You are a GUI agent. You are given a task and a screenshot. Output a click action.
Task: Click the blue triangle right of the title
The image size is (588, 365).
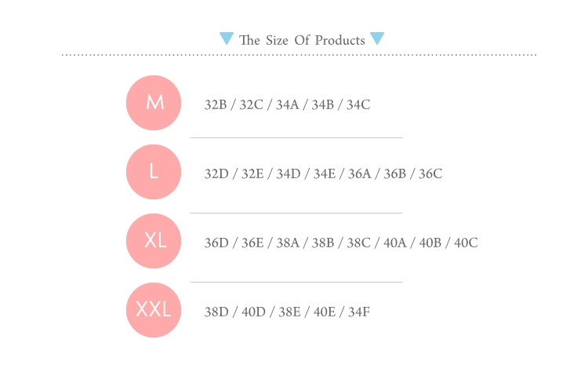tap(377, 38)
